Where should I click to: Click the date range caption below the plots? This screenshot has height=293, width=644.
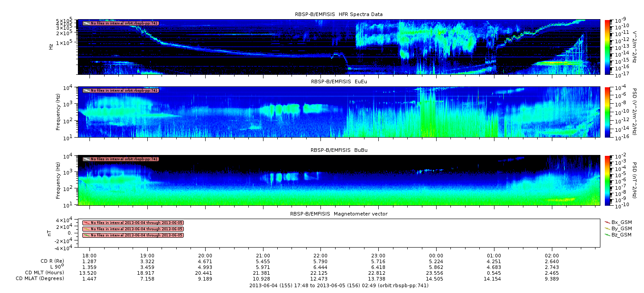[x=339, y=285]
